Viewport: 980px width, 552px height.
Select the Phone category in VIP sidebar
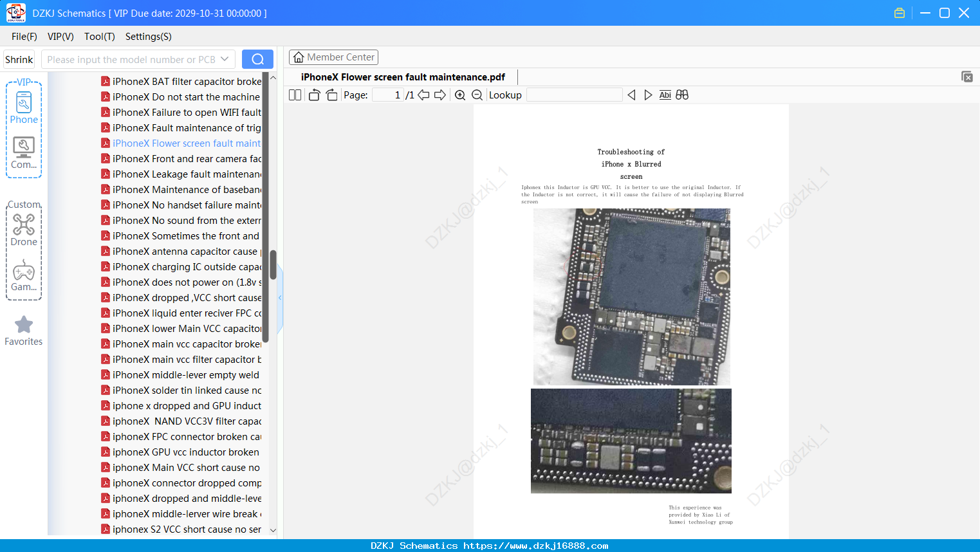pyautogui.click(x=24, y=107)
